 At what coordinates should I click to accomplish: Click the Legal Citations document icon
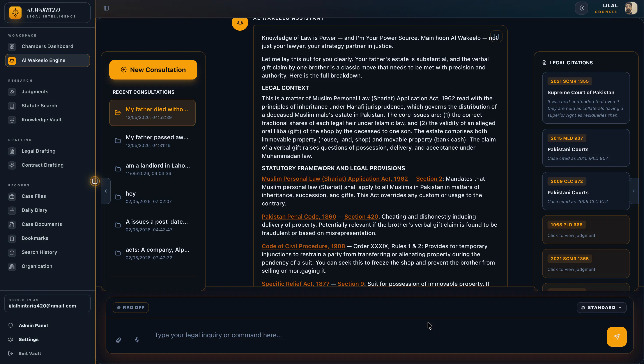click(544, 62)
